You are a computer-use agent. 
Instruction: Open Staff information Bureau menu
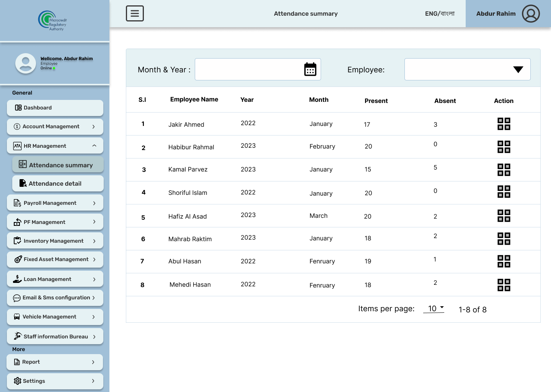[55, 336]
